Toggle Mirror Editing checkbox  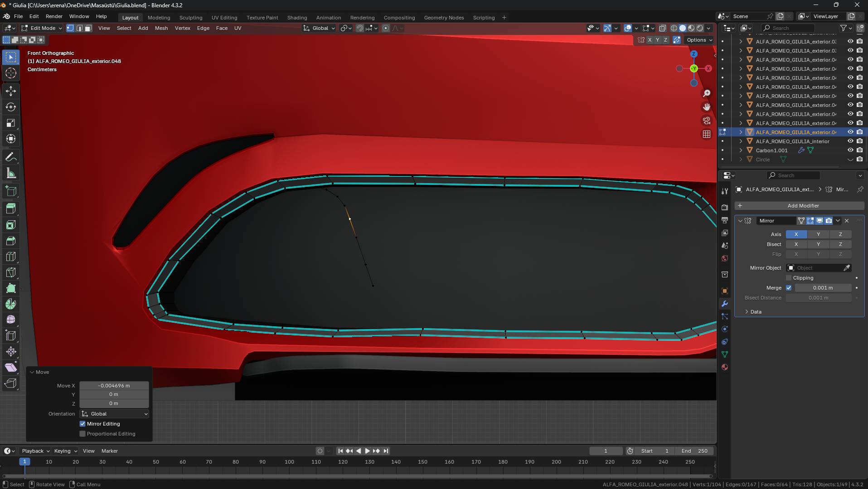coord(82,424)
